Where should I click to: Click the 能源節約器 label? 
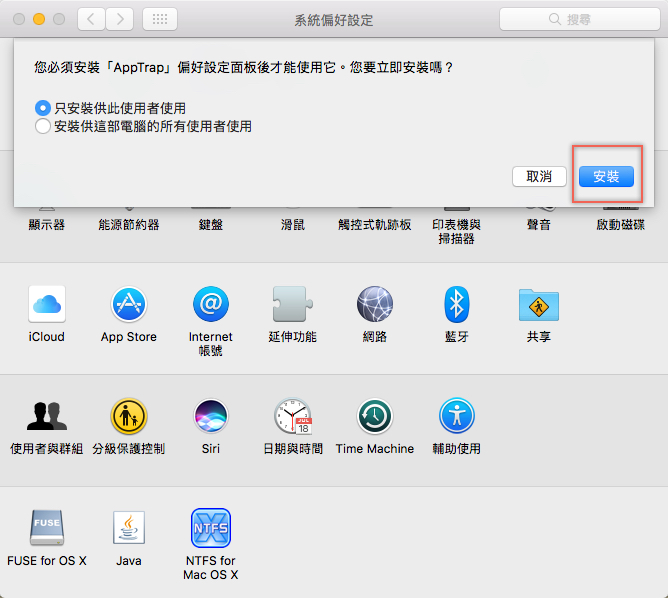pyautogui.click(x=129, y=224)
